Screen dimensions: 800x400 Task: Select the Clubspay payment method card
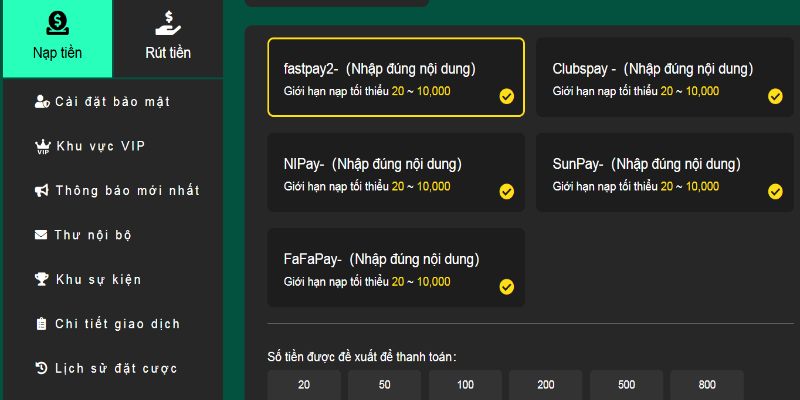[x=665, y=77]
